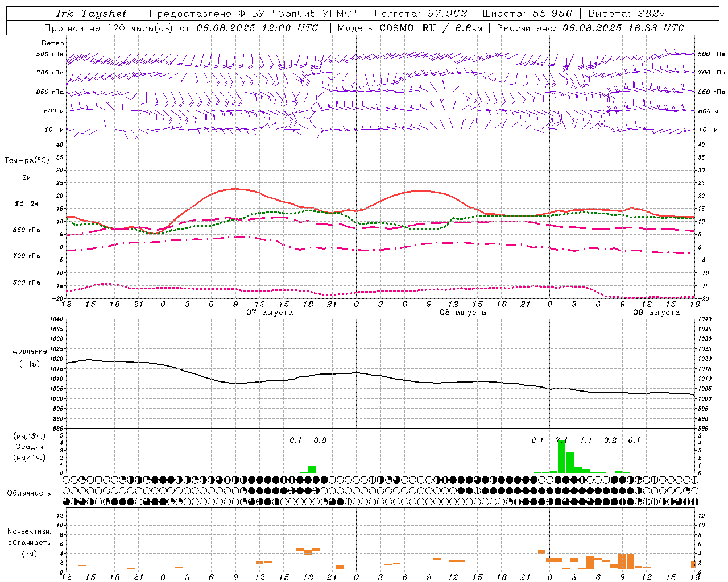Click the Тем-ра(°C) axis title
The image size is (728, 582).
point(27,161)
